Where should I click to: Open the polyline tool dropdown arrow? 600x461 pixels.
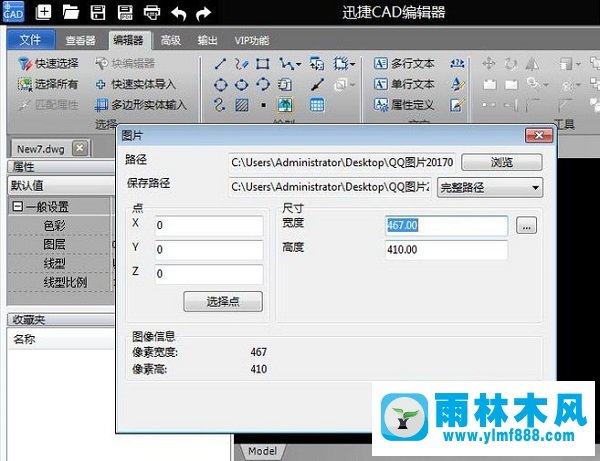(x=298, y=64)
